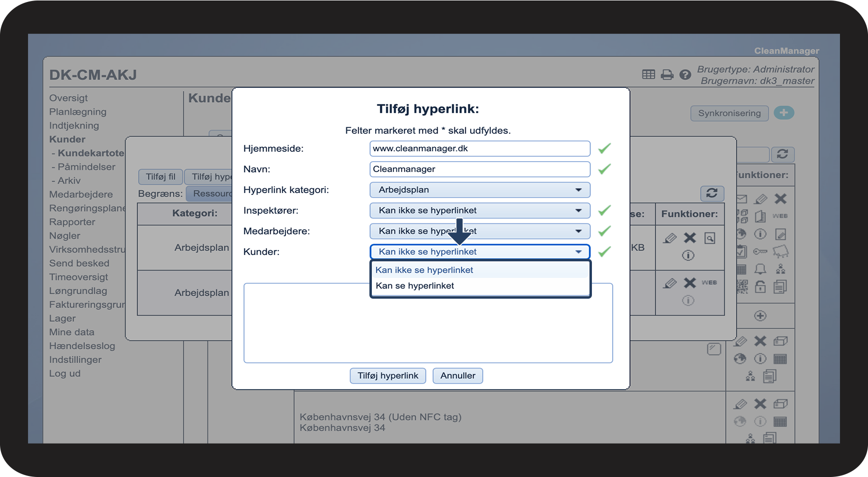The height and width of the screenshot is (477, 868).
Task: Open the Medarbejdere visibility dropdown
Action: 480,231
